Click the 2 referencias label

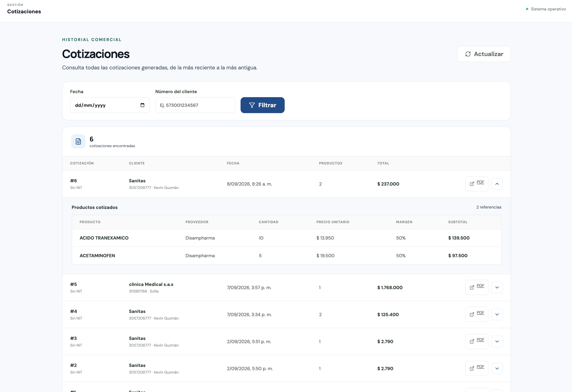click(489, 207)
